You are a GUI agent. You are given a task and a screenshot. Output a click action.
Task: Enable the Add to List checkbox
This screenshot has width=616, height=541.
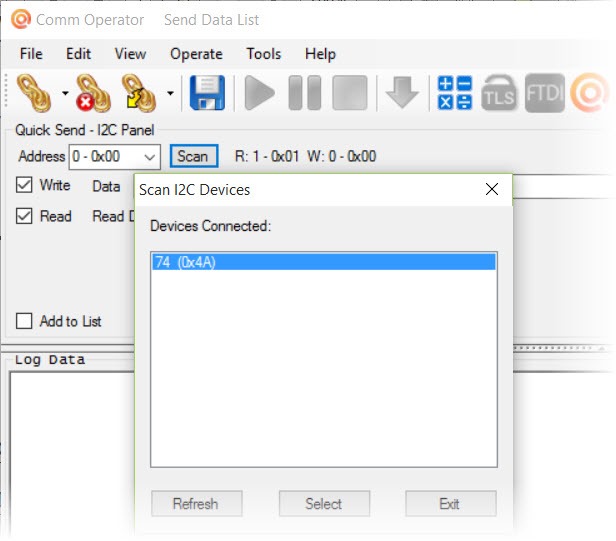coord(24,321)
